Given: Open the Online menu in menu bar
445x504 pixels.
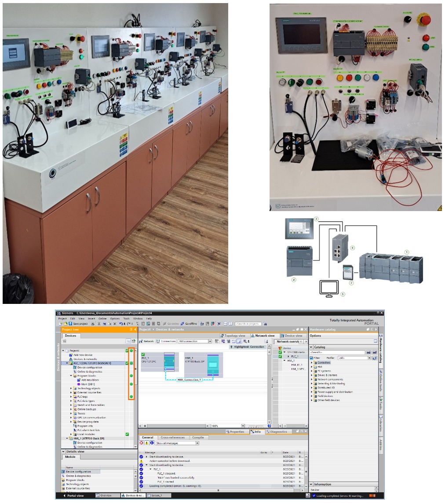Looking at the screenshot, I should tap(102, 318).
